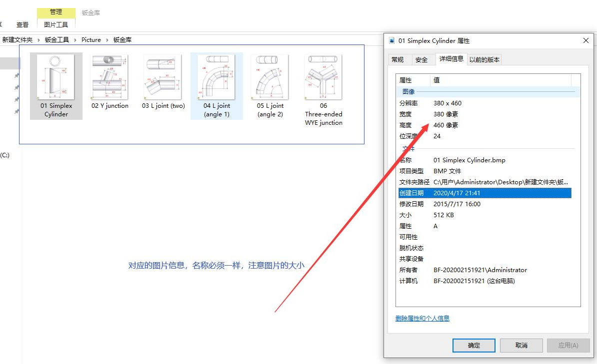Viewport: 597px width, 364px height.
Task: Open the 图片工具 ribbon tab
Action: [56, 24]
